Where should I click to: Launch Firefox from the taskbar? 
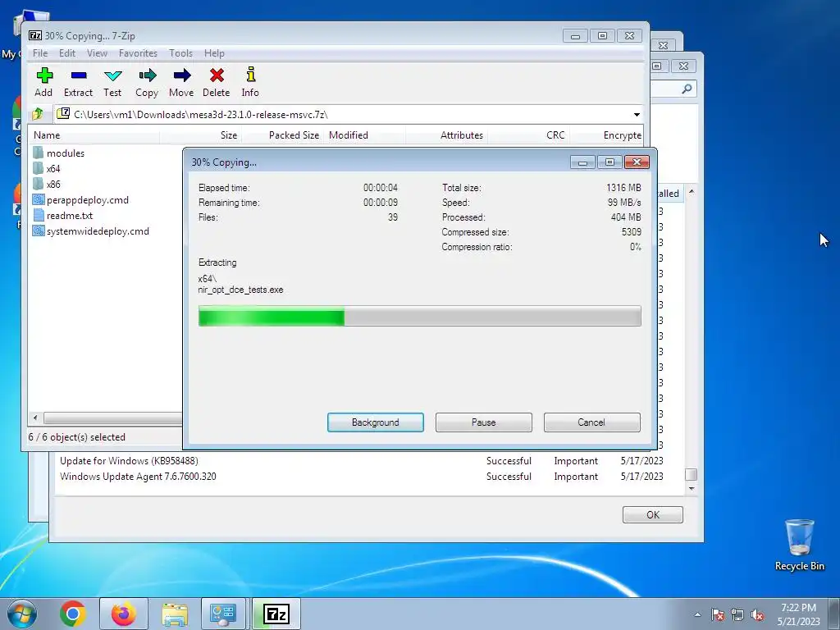click(x=124, y=614)
